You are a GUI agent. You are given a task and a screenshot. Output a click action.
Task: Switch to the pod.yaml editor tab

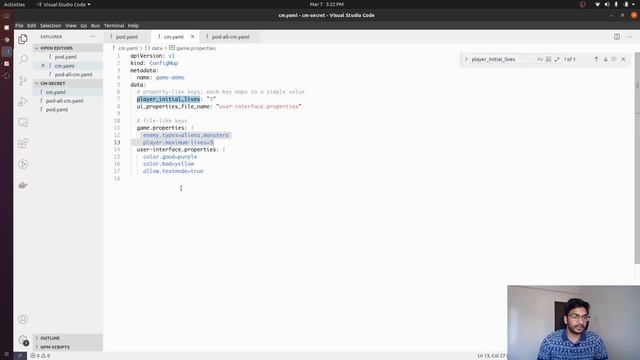127,37
